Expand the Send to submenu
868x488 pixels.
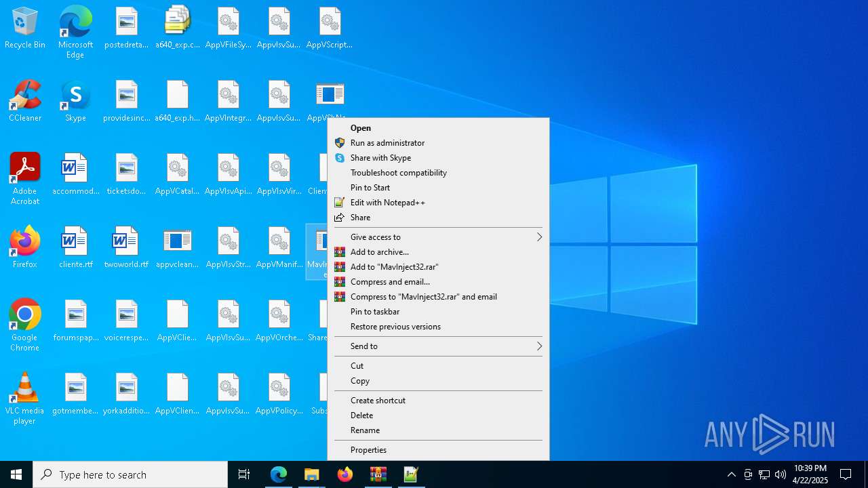(438, 346)
